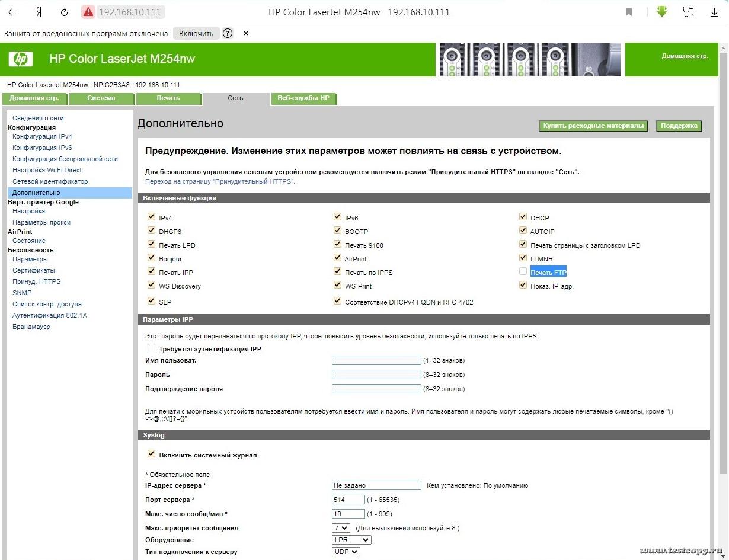Screen dimensions: 729x560
Task: Open the UDP server connection type dropdown
Action: coord(346,552)
